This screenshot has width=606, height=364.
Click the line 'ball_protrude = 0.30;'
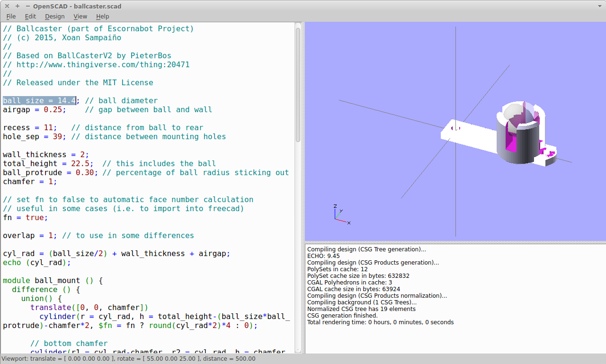(50, 172)
